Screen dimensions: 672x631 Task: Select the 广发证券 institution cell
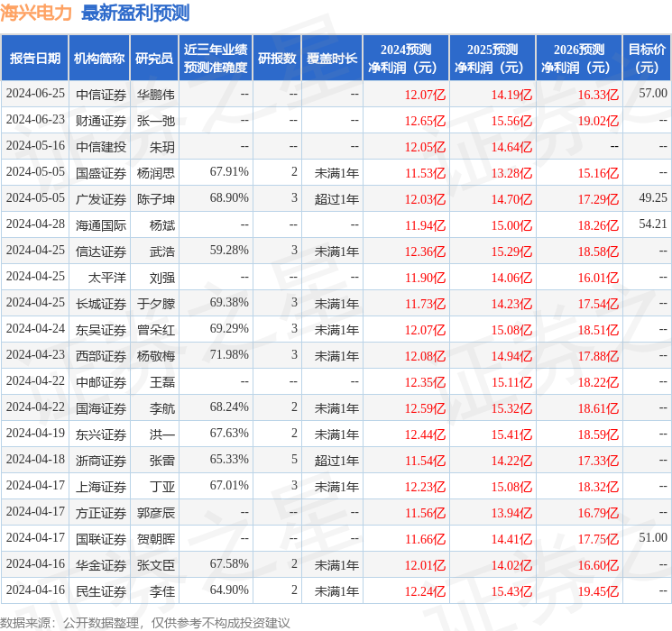[x=101, y=199]
